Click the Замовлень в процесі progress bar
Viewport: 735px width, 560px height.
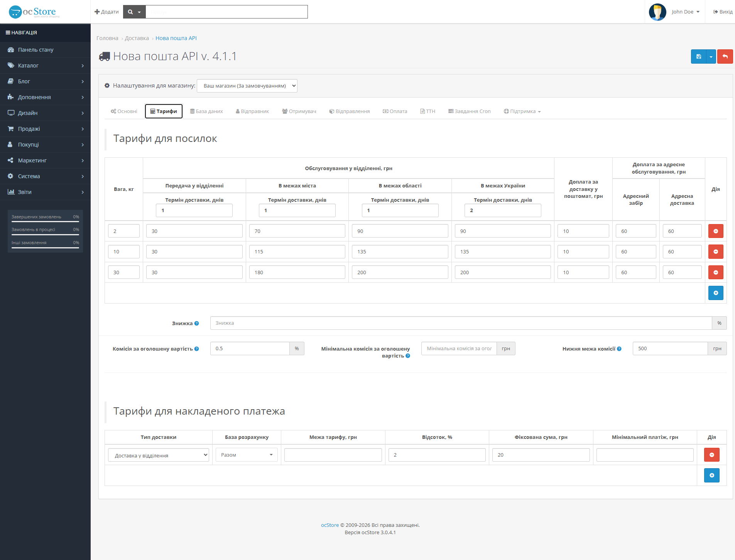pos(45,234)
